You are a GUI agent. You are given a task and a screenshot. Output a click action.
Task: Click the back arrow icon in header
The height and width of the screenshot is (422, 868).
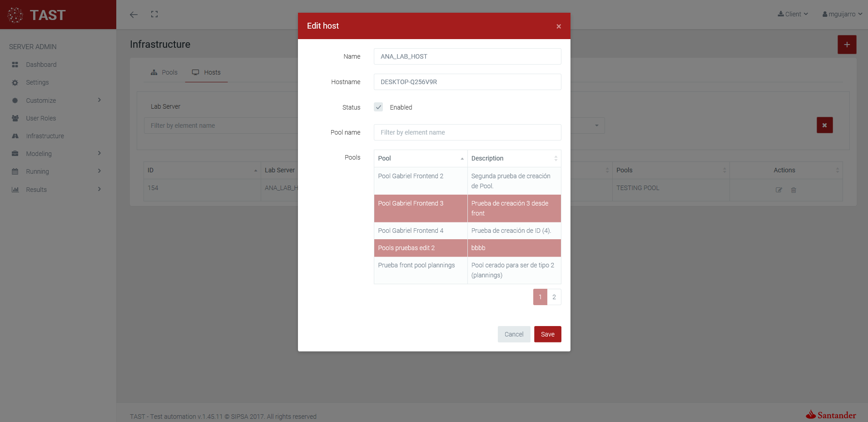pyautogui.click(x=134, y=15)
